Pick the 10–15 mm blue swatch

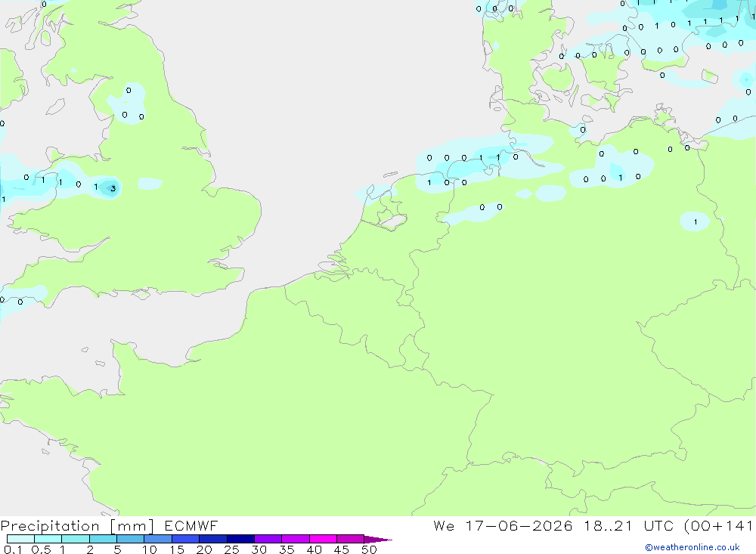point(158,539)
